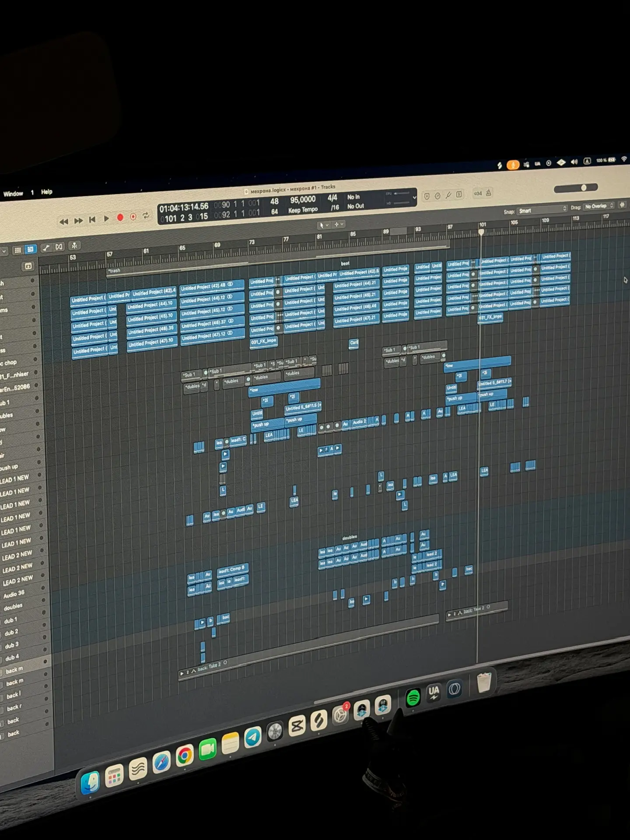Open Google Chrome from the Dock
Image resolution: width=630 pixels, height=840 pixels.
point(185,755)
